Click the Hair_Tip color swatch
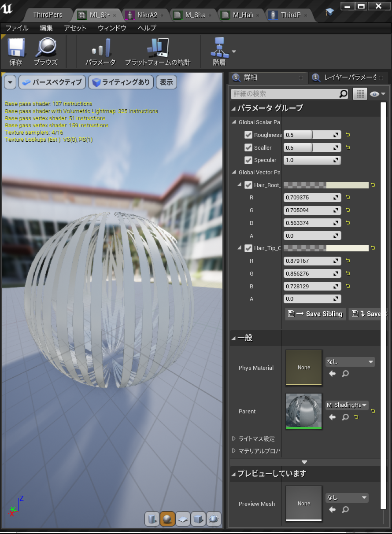This screenshot has height=534, width=392. pos(325,248)
